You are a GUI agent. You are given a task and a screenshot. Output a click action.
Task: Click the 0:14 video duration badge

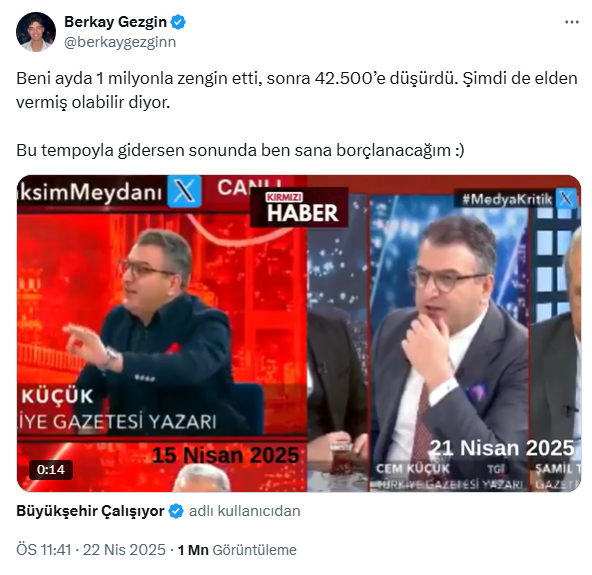[x=51, y=470]
